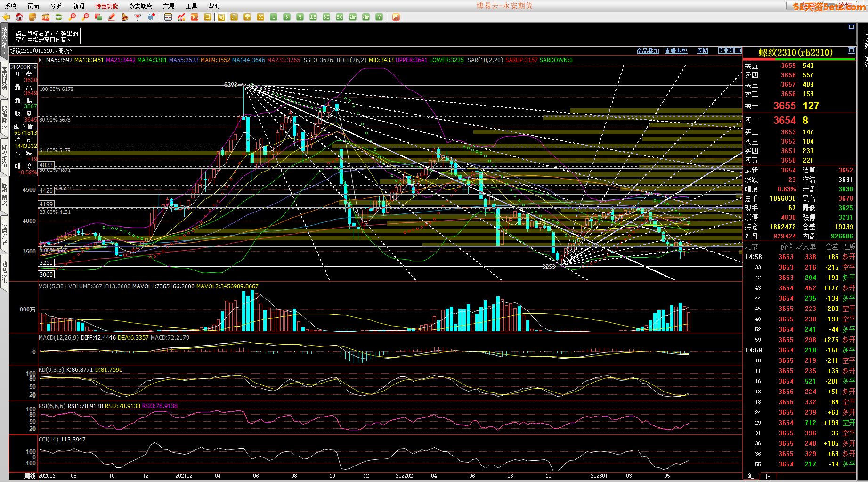Click the F10 info toolbar icon
The width and height of the screenshot is (868, 482).
46,17
